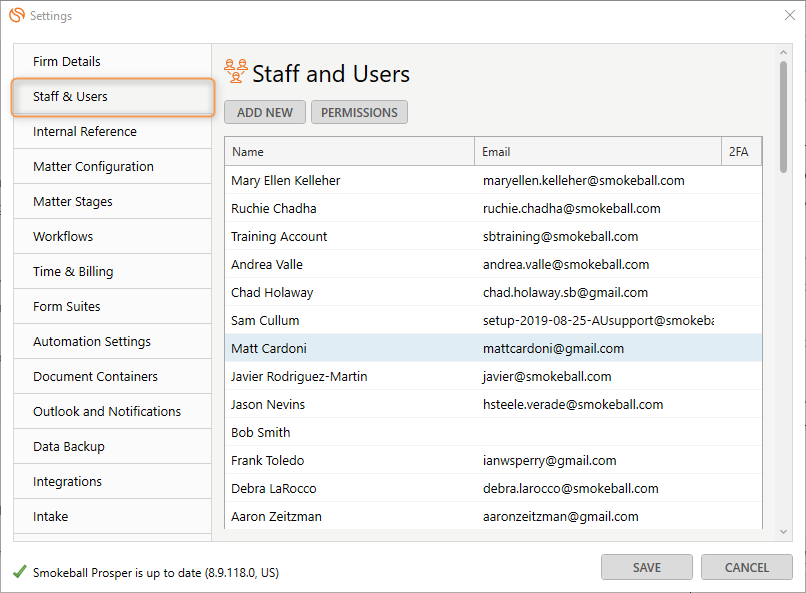Click the Staff and Users page heading
The image size is (806, 593).
coord(331,73)
